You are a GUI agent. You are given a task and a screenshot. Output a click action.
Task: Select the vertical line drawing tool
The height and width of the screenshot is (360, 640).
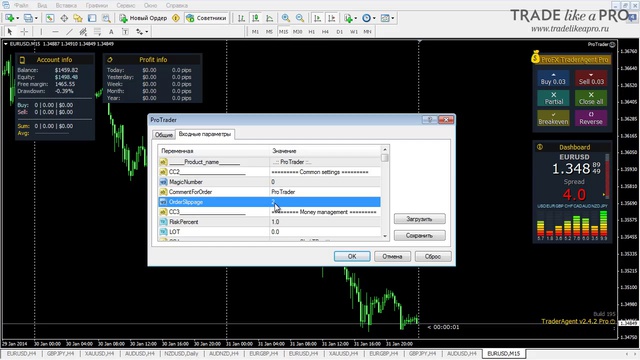pos(41,31)
